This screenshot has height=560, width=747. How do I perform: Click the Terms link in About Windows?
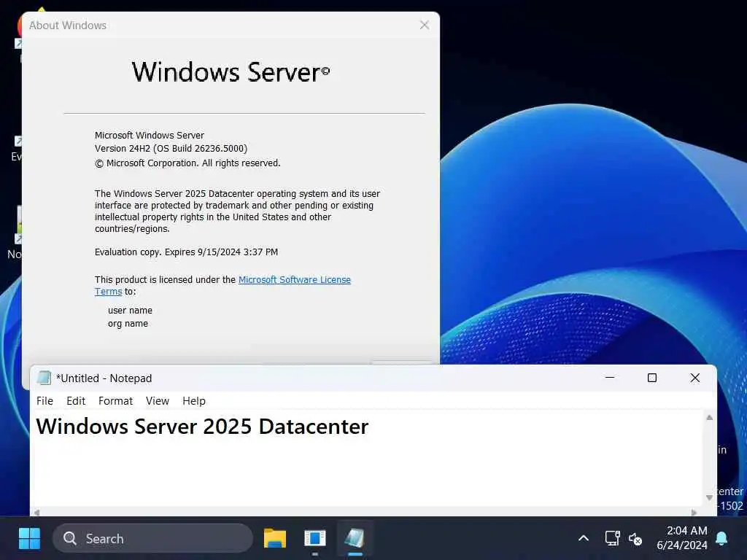click(108, 292)
